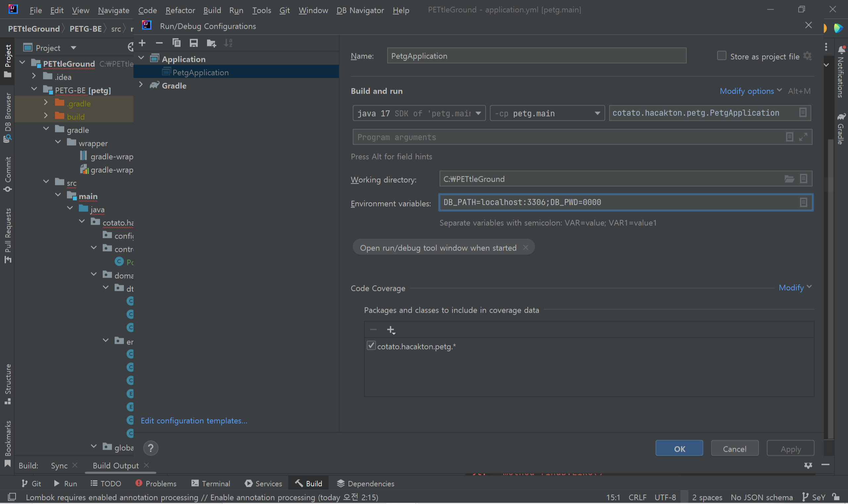The image size is (848, 504).
Task: Expand the Program arguments field
Action: point(803,137)
